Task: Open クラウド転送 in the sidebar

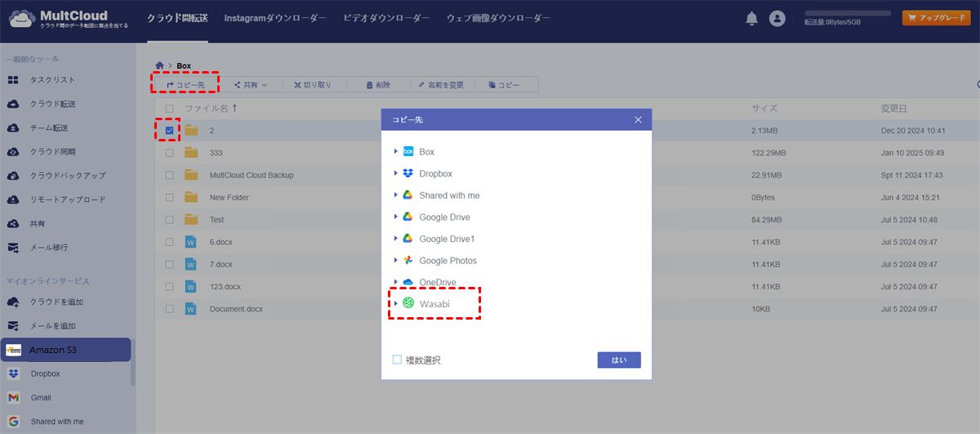Action: [x=52, y=104]
